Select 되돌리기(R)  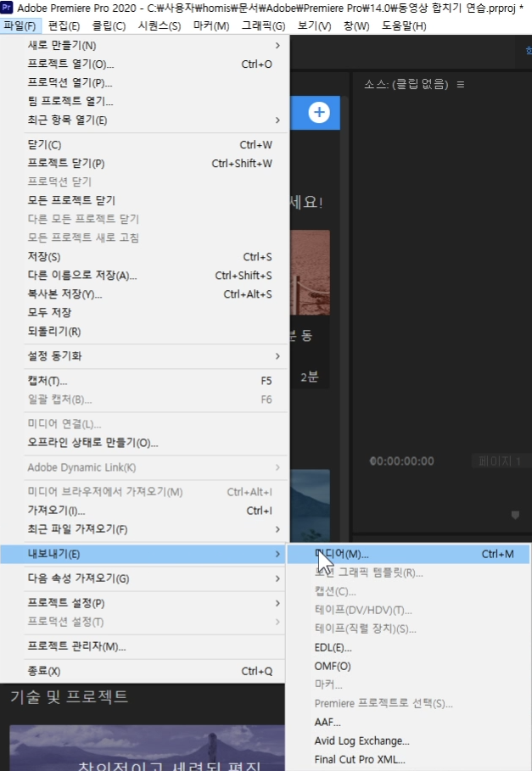coord(143,332)
